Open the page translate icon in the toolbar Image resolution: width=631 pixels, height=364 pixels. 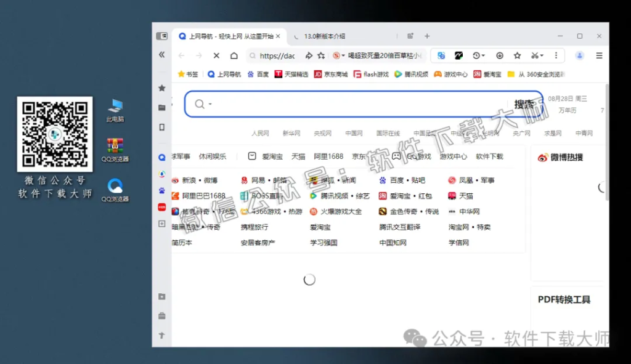(x=441, y=55)
